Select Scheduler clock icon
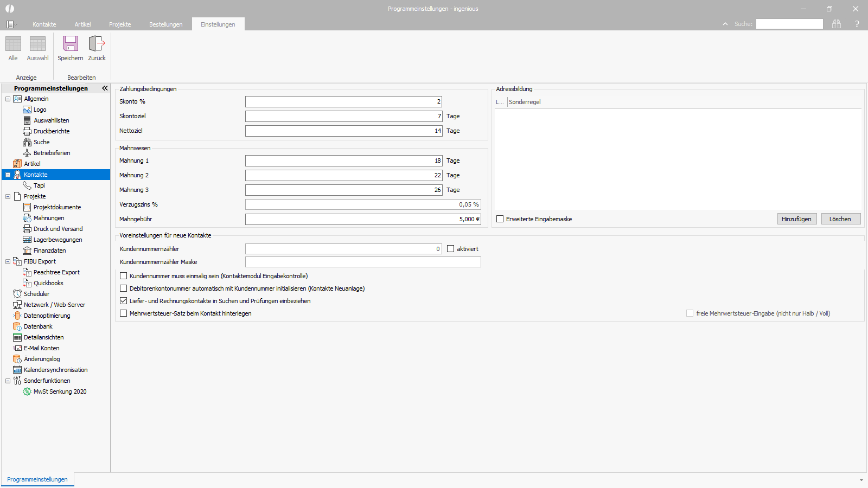Image resolution: width=868 pixels, height=488 pixels. 17,294
